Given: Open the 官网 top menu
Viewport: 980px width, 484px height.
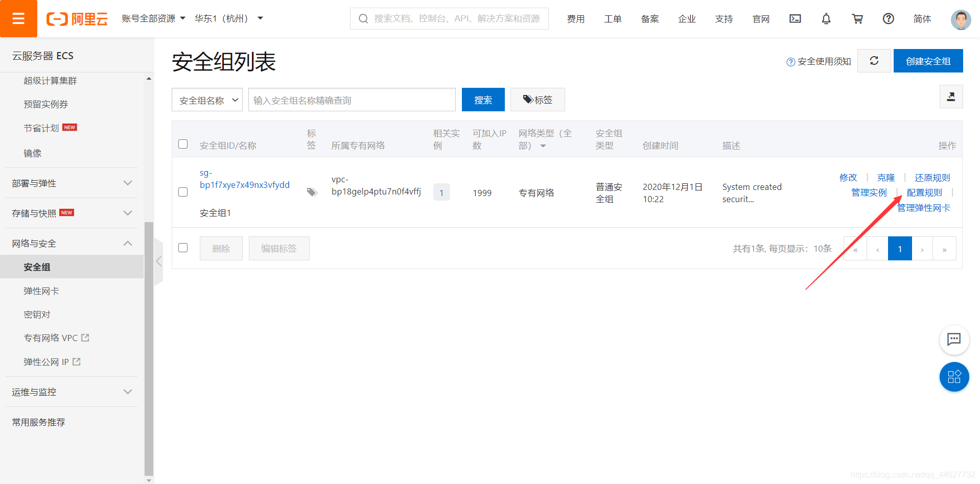Looking at the screenshot, I should tap(761, 19).
